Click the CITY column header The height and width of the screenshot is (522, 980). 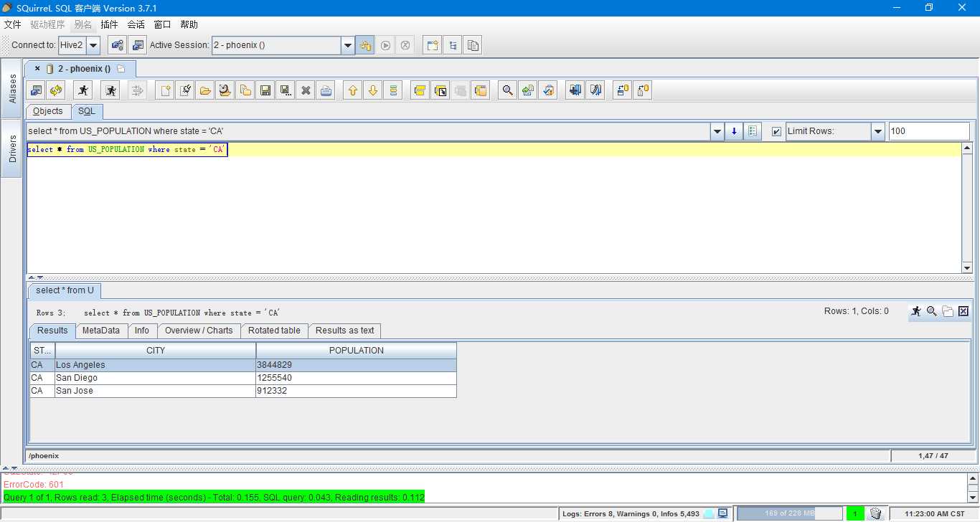coord(156,351)
